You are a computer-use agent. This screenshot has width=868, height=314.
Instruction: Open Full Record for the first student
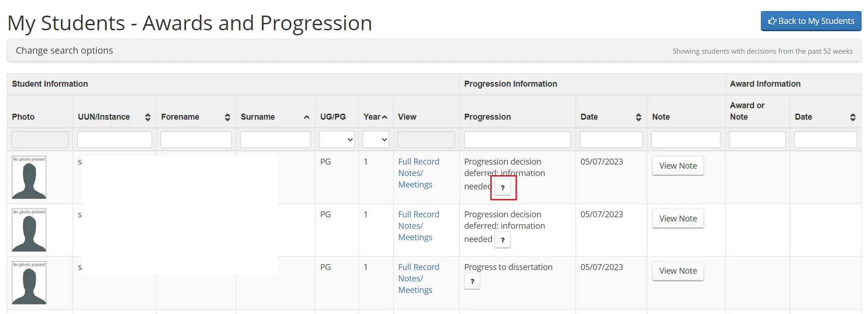418,161
